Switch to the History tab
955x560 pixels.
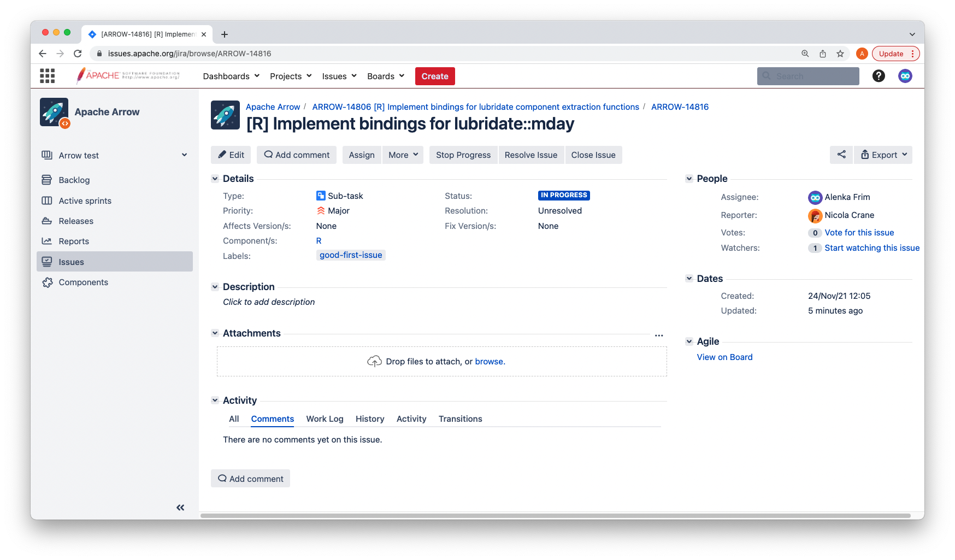tap(370, 419)
